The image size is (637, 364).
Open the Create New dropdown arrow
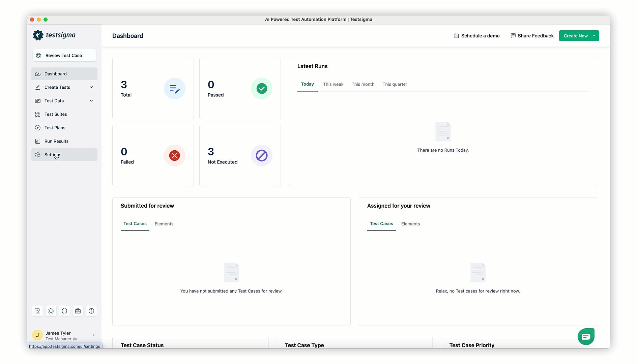click(x=594, y=36)
